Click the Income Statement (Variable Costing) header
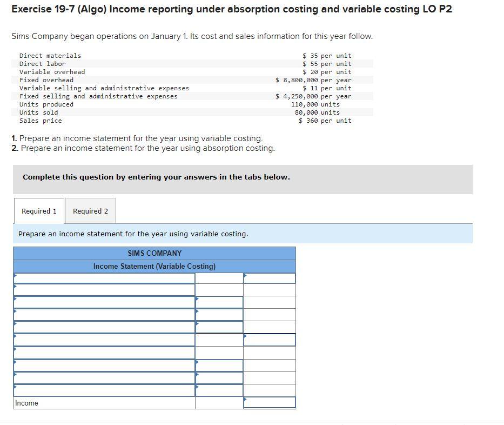The height and width of the screenshot is (425, 504). point(154,266)
